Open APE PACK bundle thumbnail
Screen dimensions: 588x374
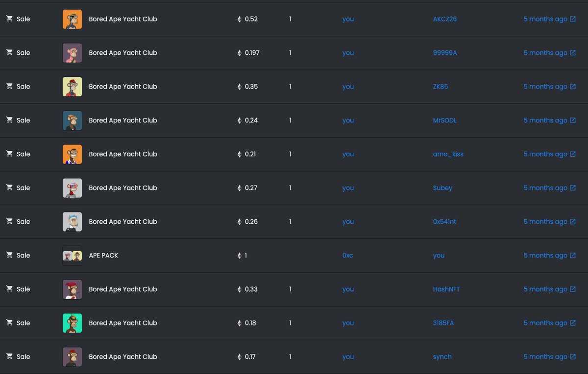pos(72,256)
